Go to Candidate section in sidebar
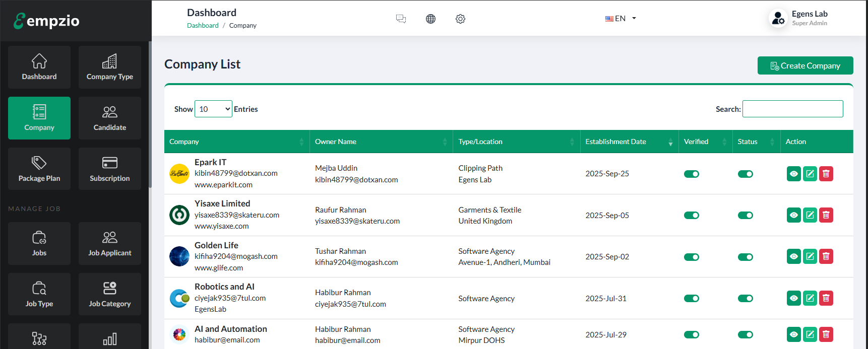868x349 pixels. (x=110, y=118)
